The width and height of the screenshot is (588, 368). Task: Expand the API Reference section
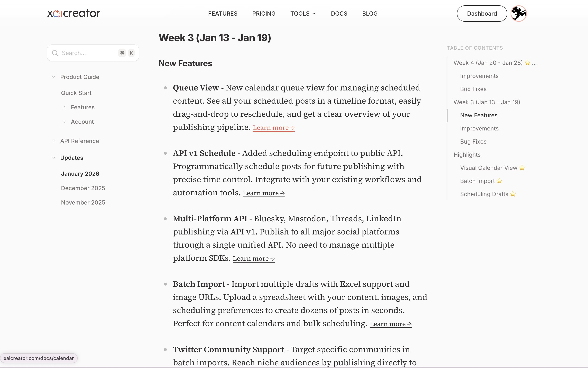(54, 141)
